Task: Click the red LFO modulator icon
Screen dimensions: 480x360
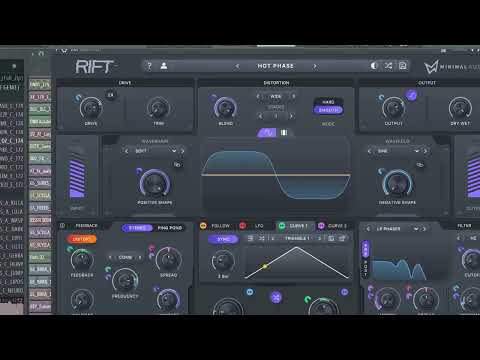Action: click(x=243, y=226)
